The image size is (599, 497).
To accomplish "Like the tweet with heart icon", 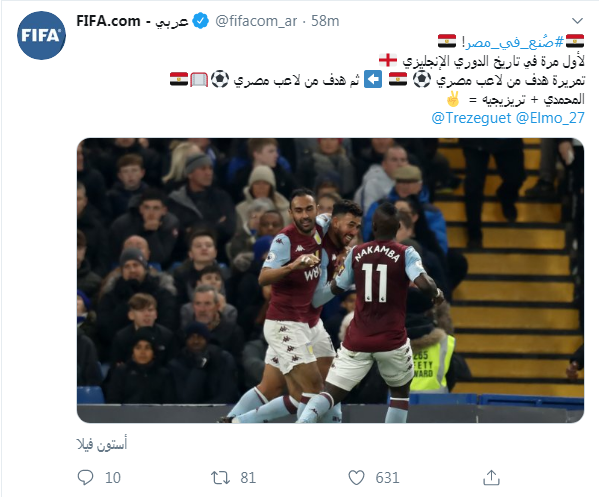I will coord(356,478).
